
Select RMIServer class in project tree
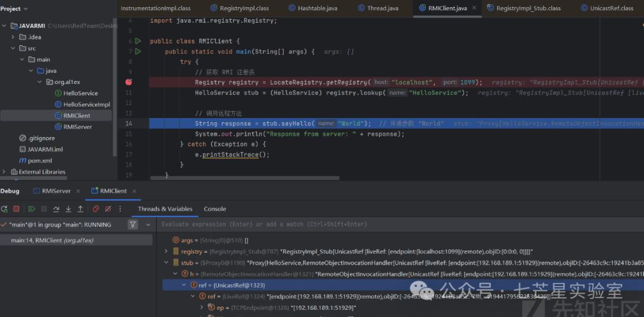point(73,127)
